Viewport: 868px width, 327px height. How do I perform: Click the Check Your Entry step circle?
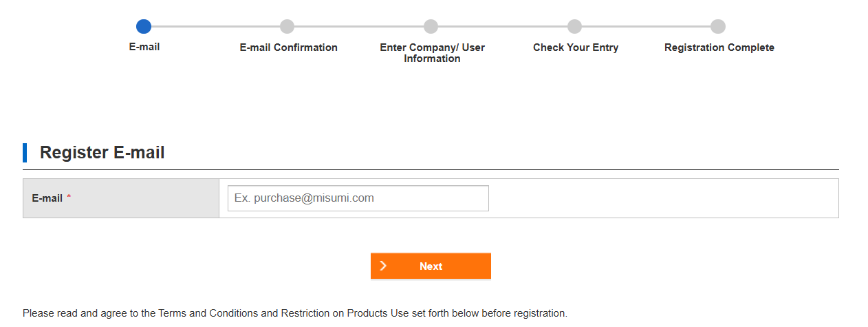(574, 27)
